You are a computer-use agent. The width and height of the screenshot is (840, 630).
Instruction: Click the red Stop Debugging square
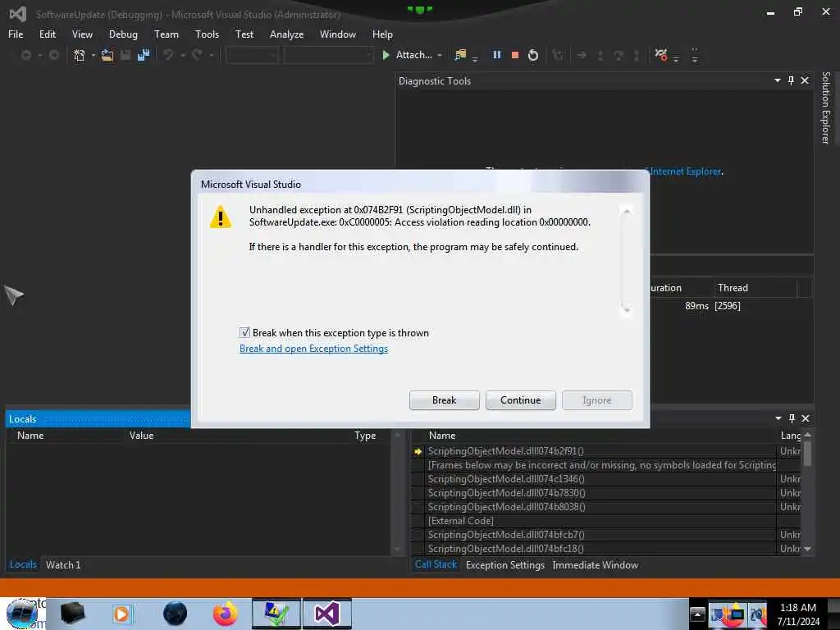515,55
